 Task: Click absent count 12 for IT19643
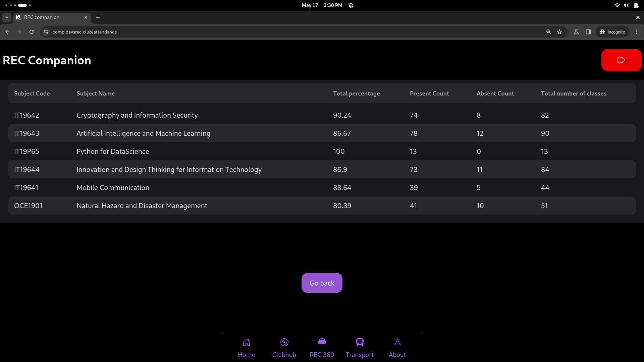[480, 133]
